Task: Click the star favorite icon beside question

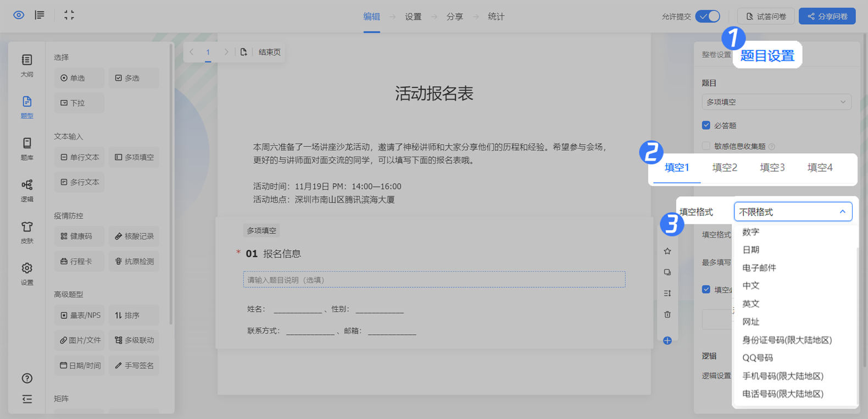Action: 667,251
